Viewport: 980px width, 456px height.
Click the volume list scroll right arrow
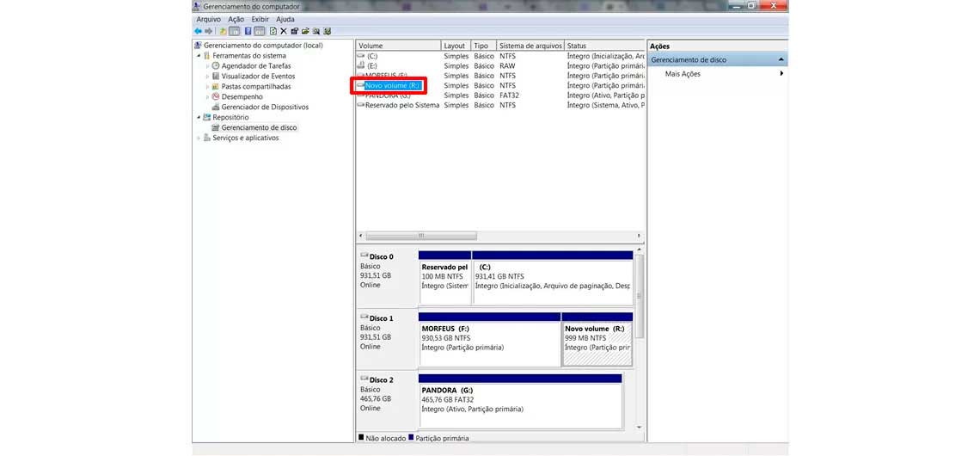click(x=639, y=236)
